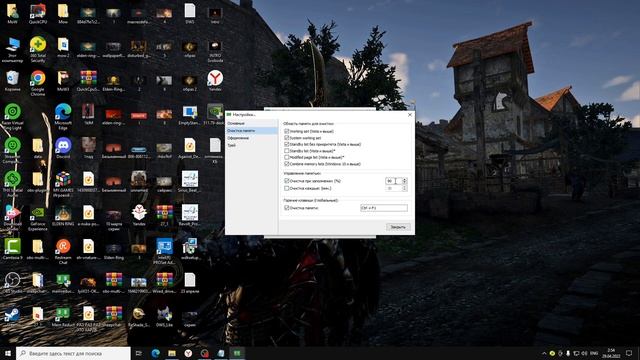The height and width of the screenshot is (360, 640).
Task: Select the Mem Reduct desktop shortcut
Action: pos(63,317)
